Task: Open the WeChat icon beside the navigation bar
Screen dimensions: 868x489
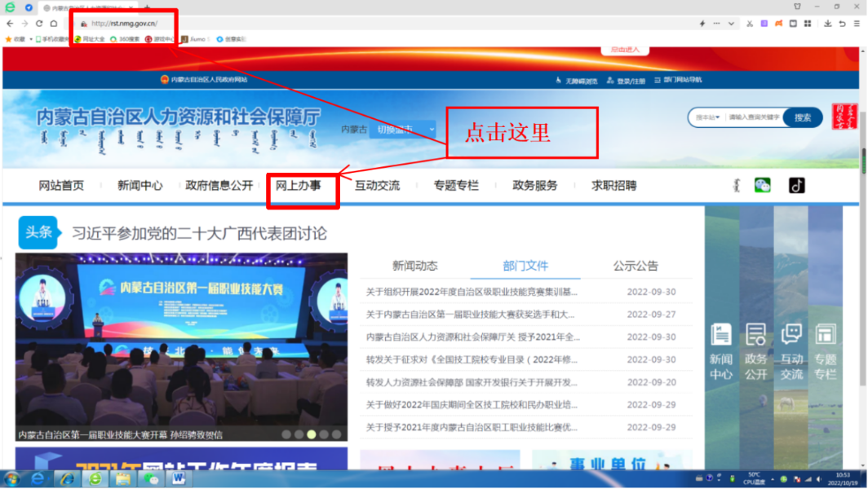Action: (762, 185)
